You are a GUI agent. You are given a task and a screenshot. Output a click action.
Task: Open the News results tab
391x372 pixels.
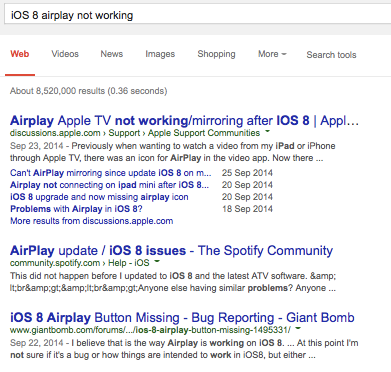[112, 54]
